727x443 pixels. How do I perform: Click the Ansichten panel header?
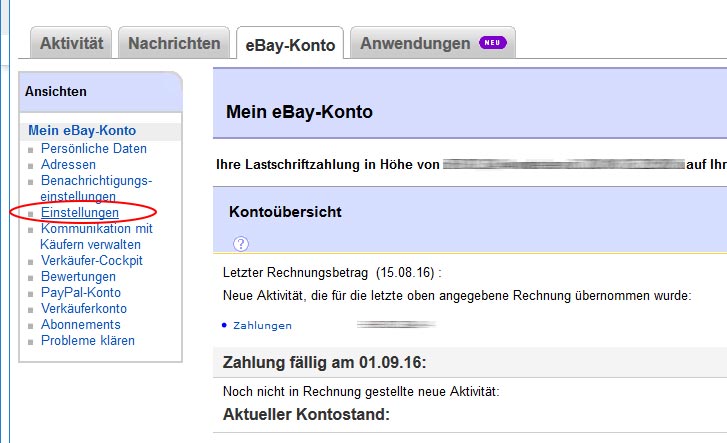100,92
